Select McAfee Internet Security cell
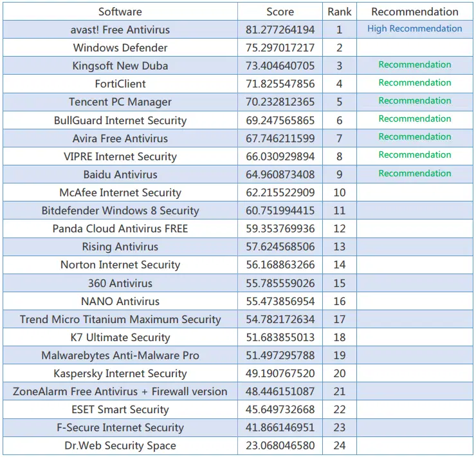The width and height of the screenshot is (476, 457). [x=120, y=192]
